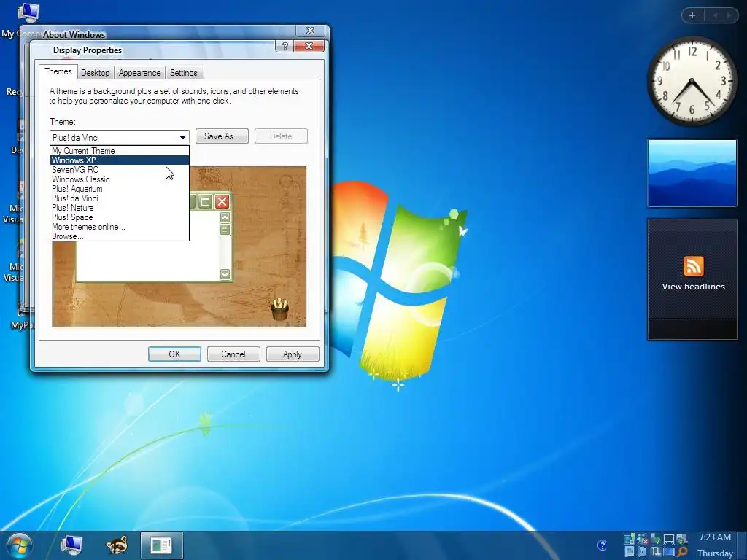Go to the Settings tab
The image size is (747, 560).
[x=183, y=73]
